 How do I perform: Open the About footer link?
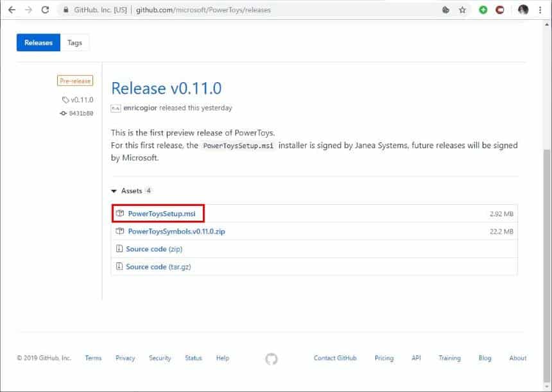click(518, 358)
